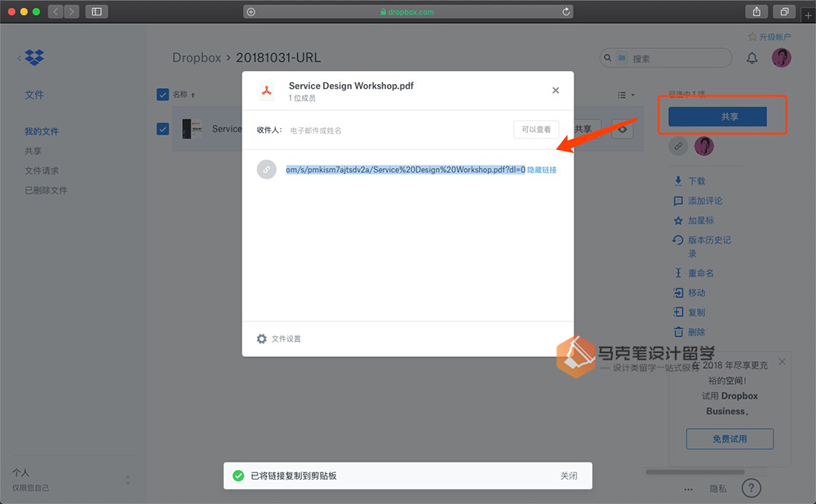Open 文件请求 in the sidebar
Viewport: 816px width, 504px height.
42,171
